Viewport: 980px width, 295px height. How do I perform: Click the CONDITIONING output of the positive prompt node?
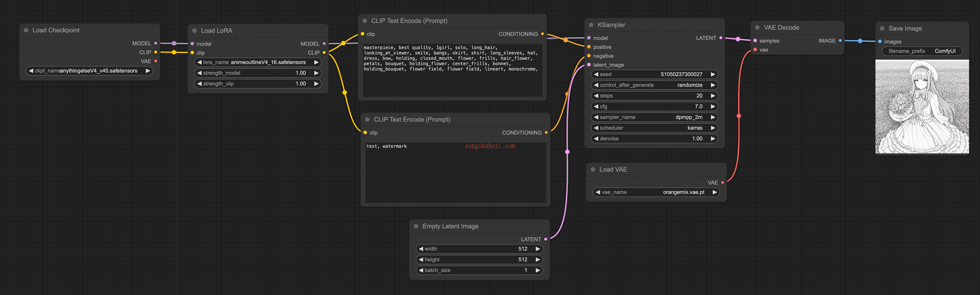543,34
